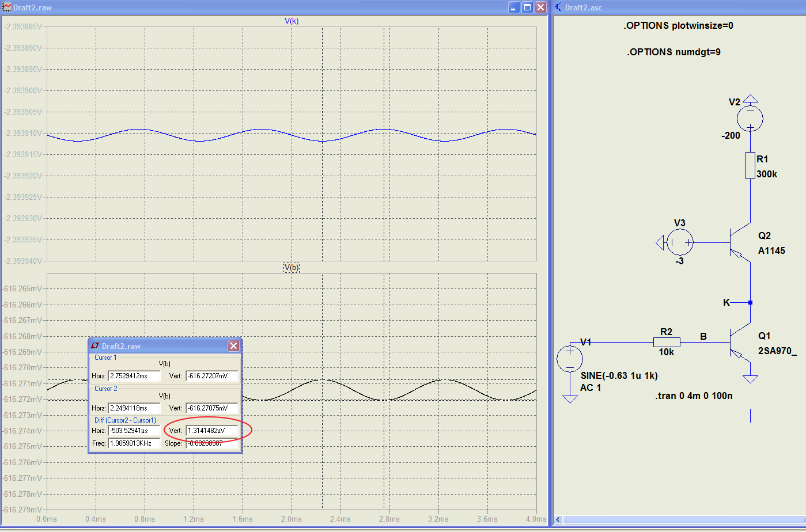Maximize the Draft2.raw waveform window
This screenshot has height=532, width=806.
pos(527,7)
